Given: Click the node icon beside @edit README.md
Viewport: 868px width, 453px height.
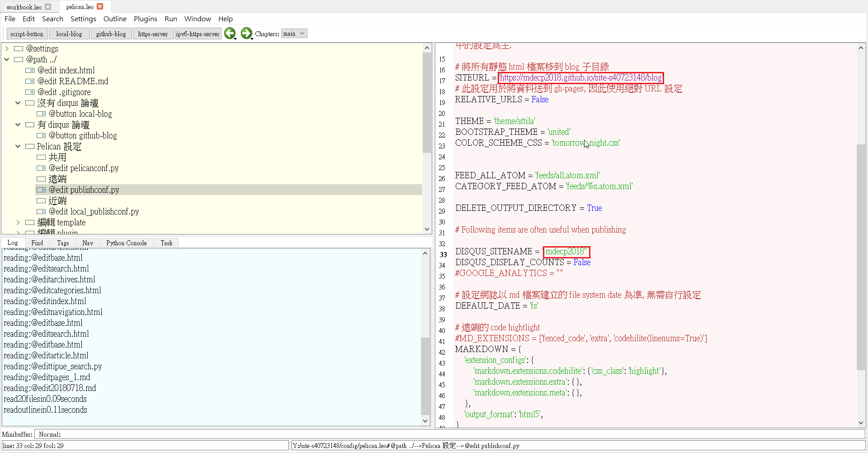Looking at the screenshot, I should tap(30, 81).
